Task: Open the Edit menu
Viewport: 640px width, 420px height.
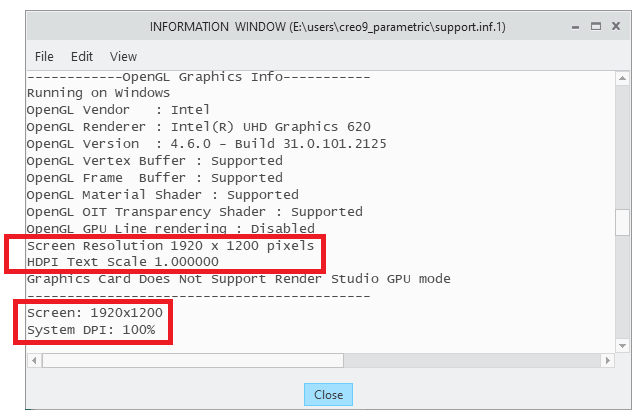Action: click(x=82, y=57)
